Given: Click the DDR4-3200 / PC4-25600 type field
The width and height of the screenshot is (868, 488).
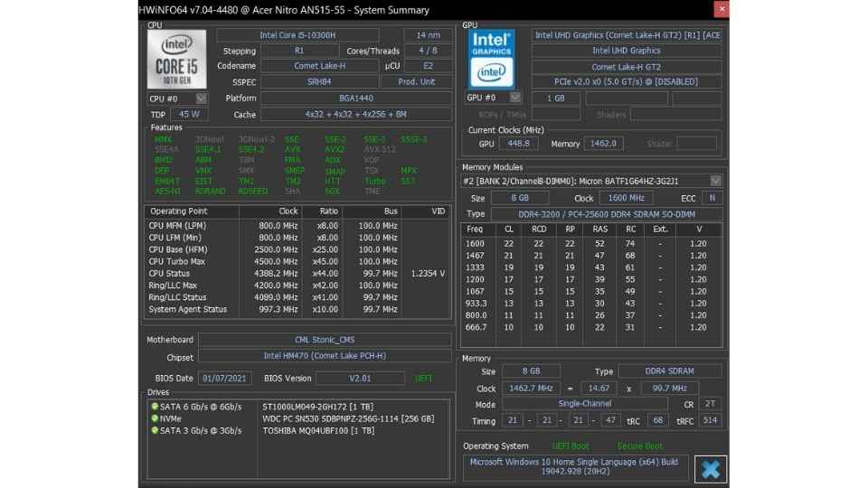Looking at the screenshot, I should coord(607,214).
